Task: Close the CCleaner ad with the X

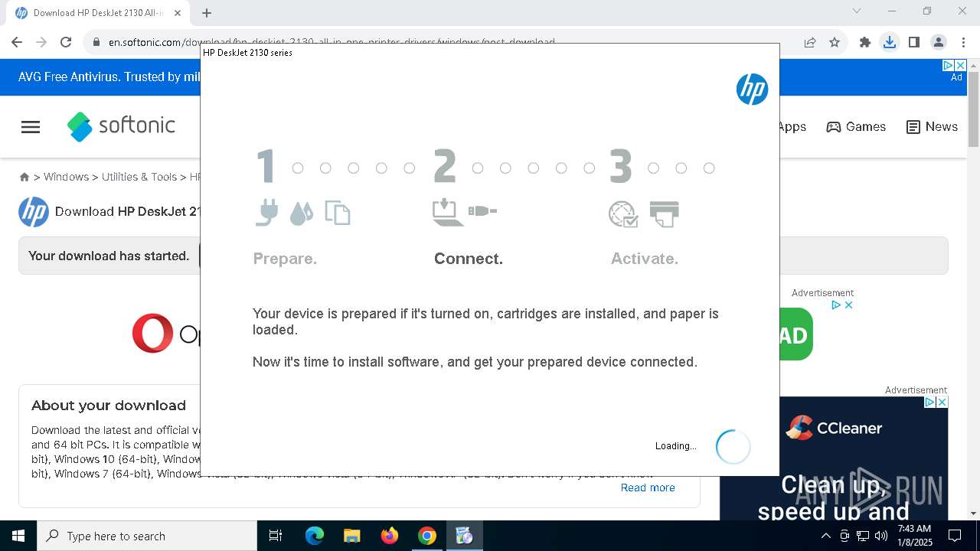Action: 942,402
